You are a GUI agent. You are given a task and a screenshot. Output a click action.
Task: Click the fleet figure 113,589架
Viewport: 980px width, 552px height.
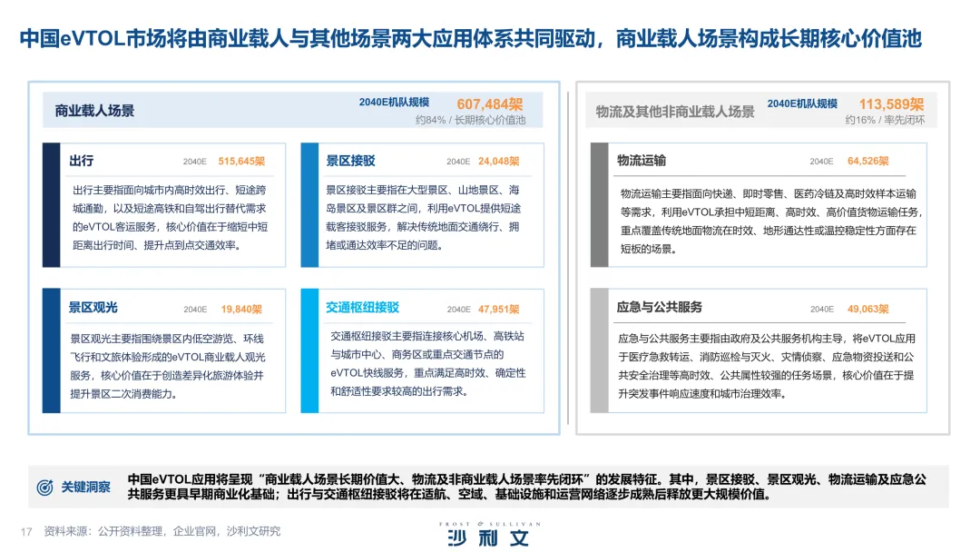pyautogui.click(x=891, y=103)
